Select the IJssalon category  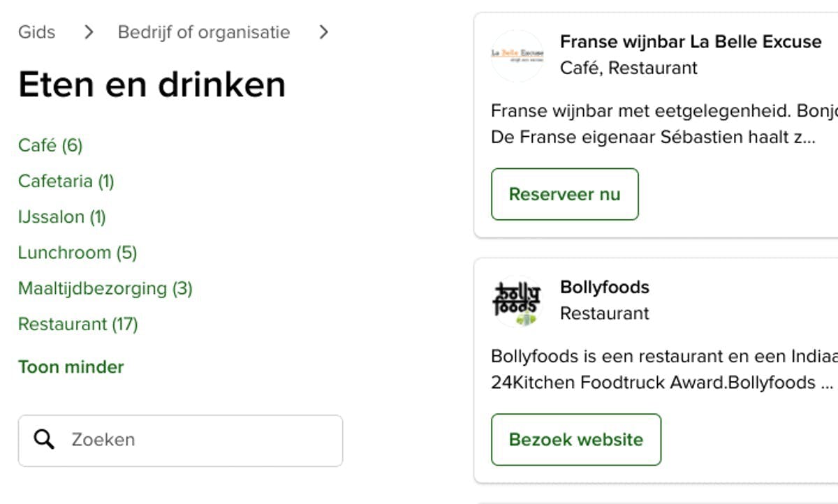coord(61,217)
